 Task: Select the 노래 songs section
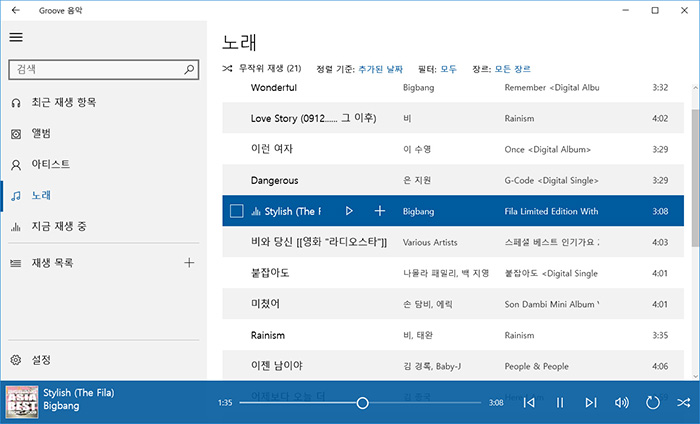(41, 195)
